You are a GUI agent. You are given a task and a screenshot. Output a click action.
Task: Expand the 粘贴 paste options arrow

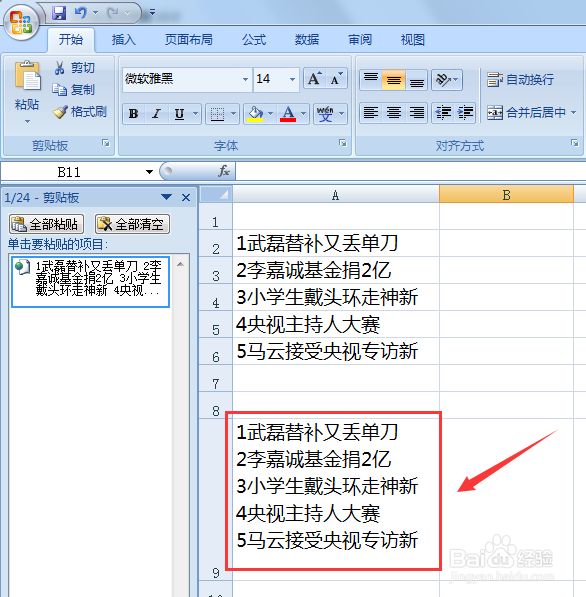click(x=27, y=121)
